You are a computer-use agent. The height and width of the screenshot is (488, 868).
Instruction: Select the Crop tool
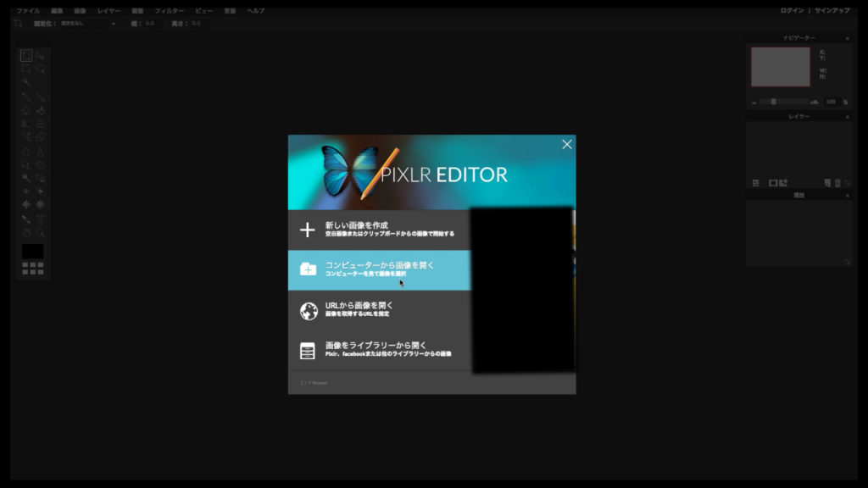point(26,55)
